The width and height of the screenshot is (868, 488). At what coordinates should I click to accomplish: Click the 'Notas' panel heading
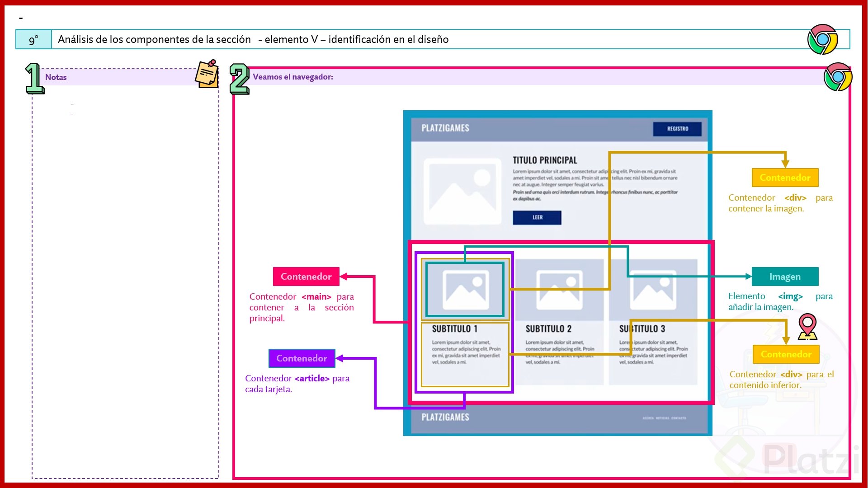pos(56,77)
